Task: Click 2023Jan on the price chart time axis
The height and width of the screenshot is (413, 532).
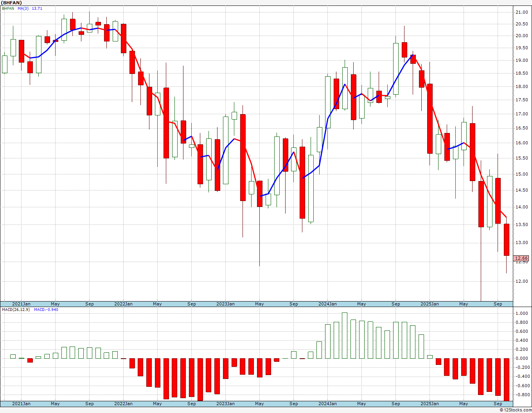Action: pyautogui.click(x=225, y=304)
